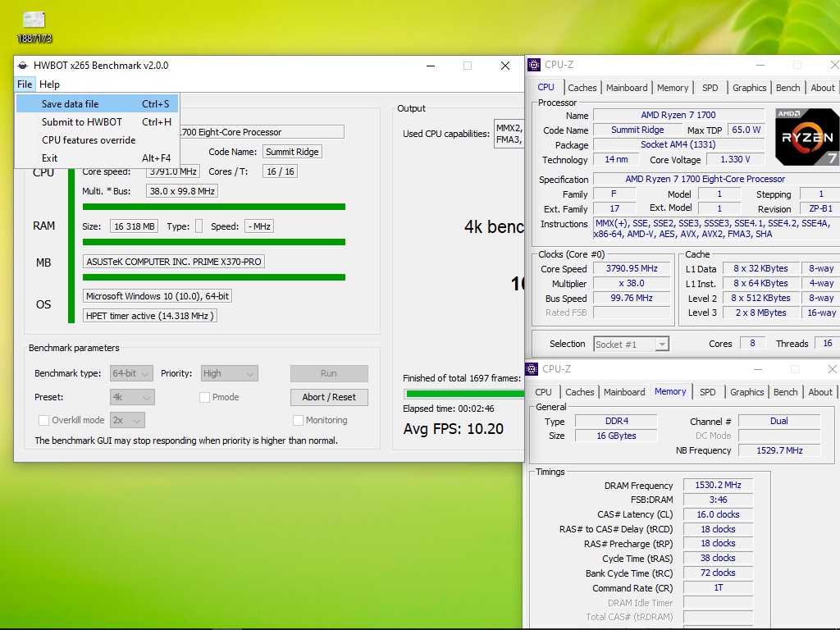Select the Graphics tab in the upper CPU-Z window
840x630 pixels.
click(750, 88)
